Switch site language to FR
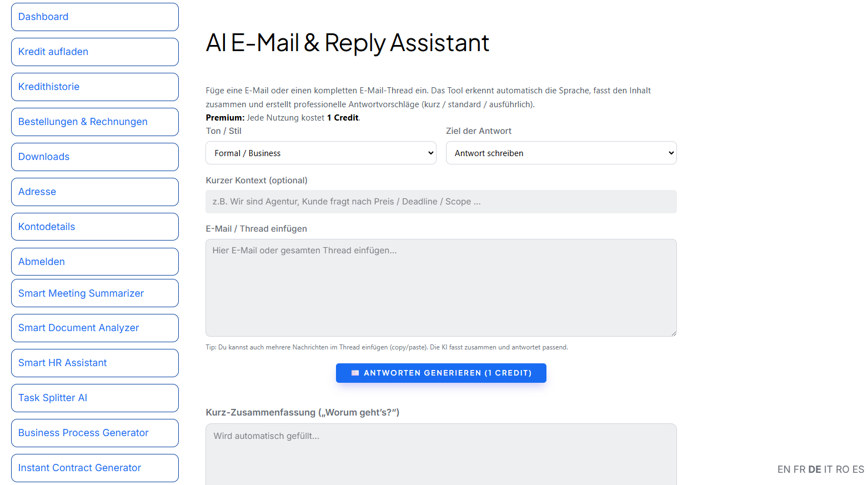 click(799, 469)
